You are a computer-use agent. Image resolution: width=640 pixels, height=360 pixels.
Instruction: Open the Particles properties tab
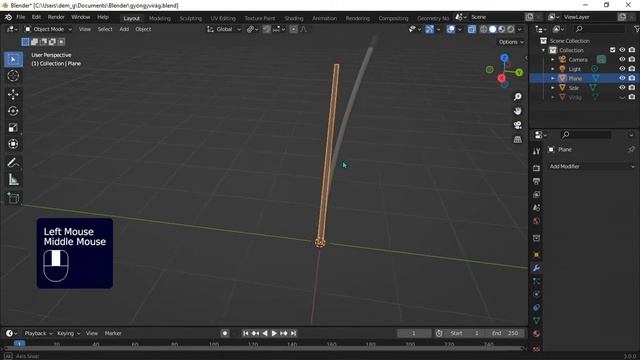[x=536, y=282]
